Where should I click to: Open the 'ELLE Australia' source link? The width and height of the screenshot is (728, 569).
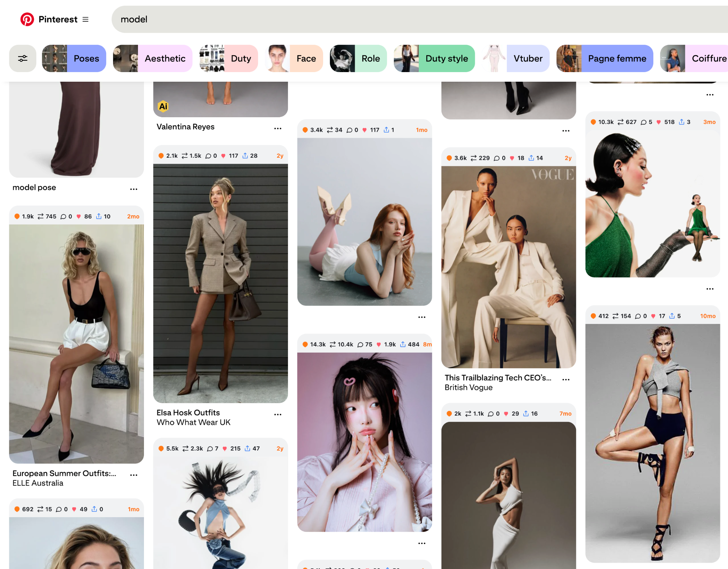click(38, 483)
